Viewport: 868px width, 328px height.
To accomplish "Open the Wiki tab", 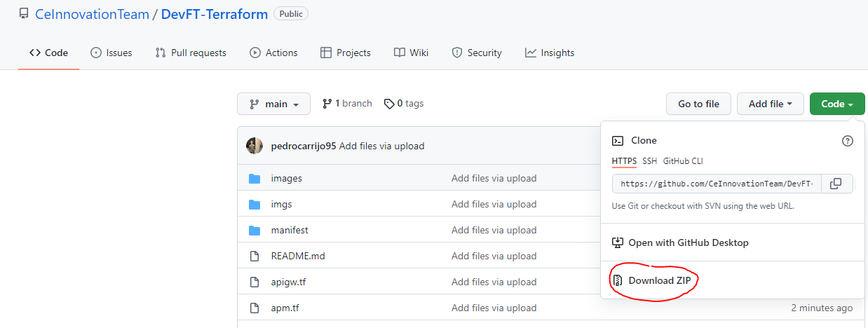I will coord(411,53).
